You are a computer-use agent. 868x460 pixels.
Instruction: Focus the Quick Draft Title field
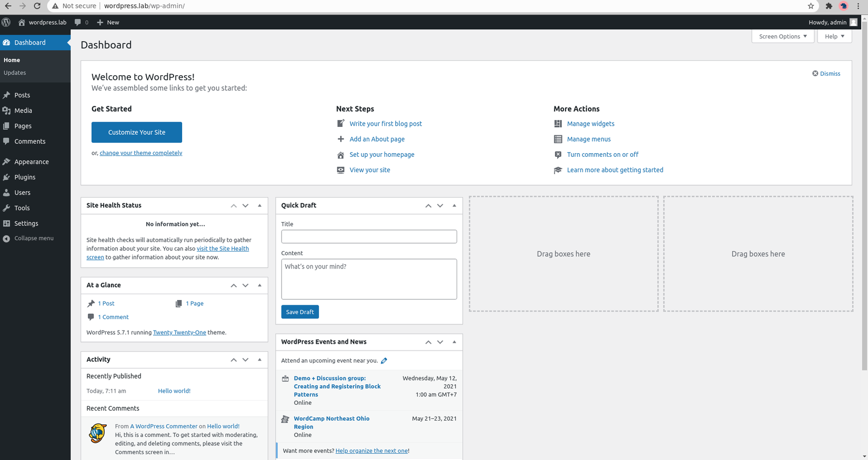369,236
